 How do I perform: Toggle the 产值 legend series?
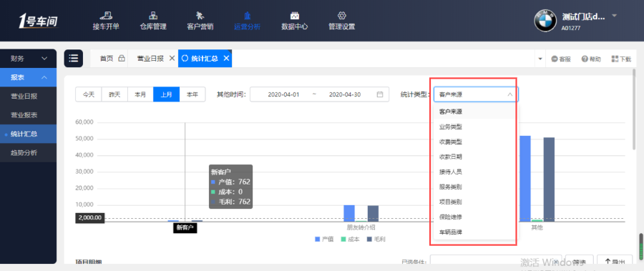[324, 239]
